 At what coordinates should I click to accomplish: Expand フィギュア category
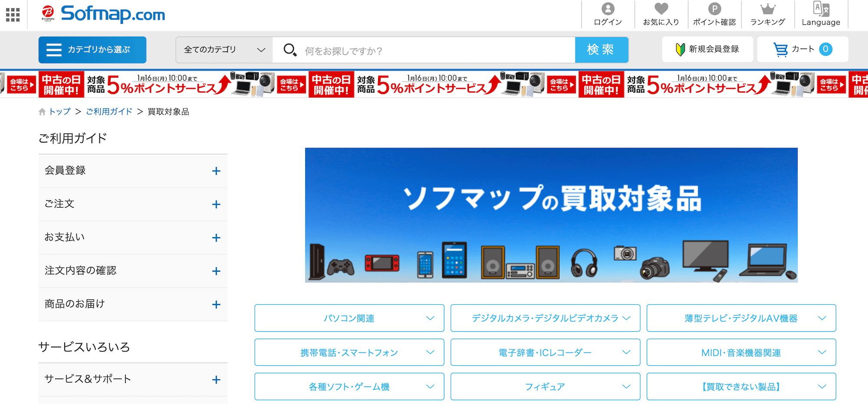546,387
